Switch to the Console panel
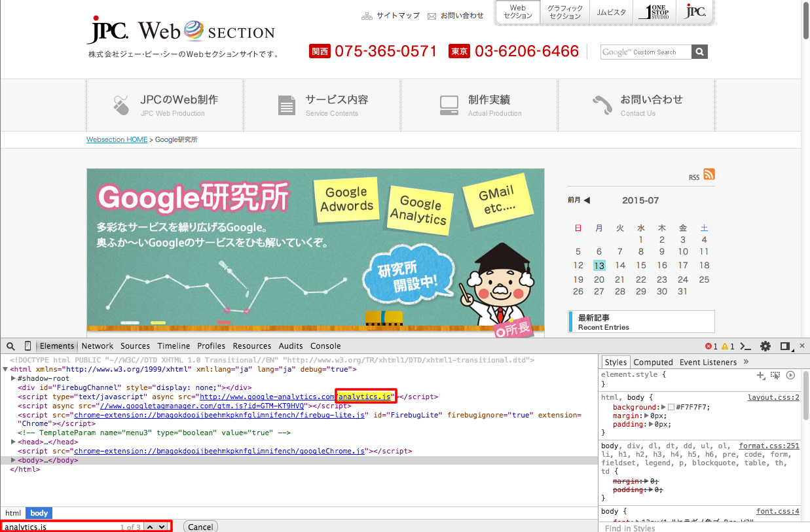This screenshot has width=810, height=532. pos(325,346)
